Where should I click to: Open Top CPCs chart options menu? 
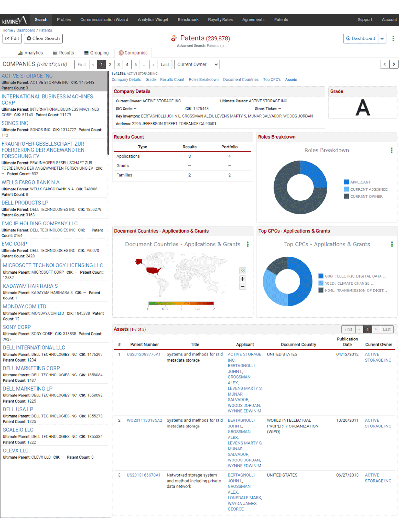(x=392, y=244)
